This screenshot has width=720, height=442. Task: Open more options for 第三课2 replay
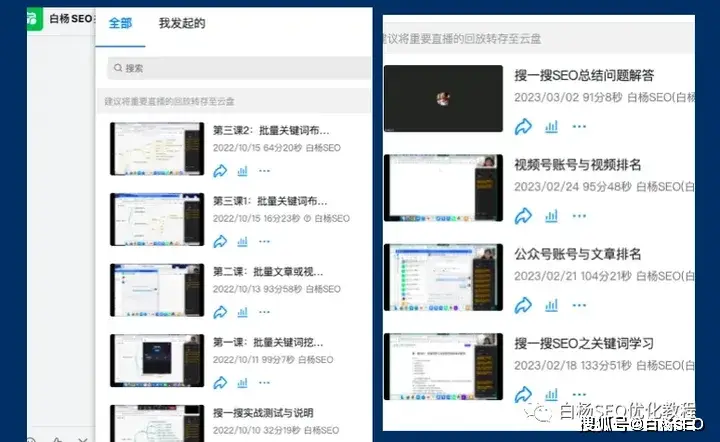pyautogui.click(x=264, y=171)
